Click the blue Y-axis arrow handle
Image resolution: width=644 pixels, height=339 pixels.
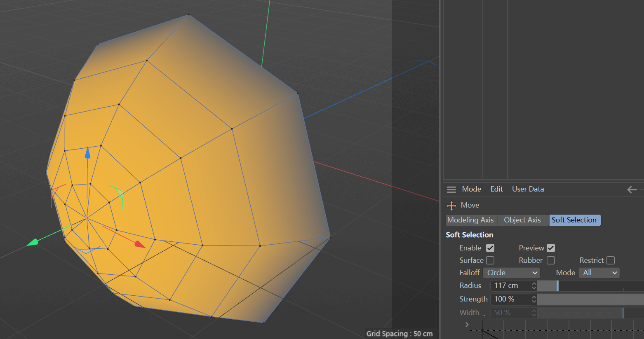coord(87,153)
